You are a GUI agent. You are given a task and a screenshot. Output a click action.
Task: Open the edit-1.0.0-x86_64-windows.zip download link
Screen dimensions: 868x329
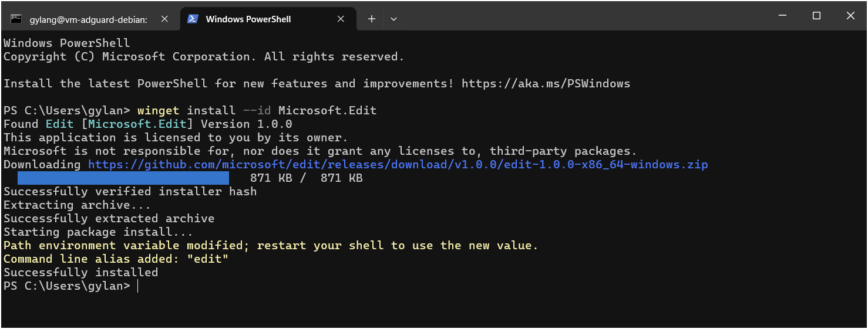coord(398,165)
